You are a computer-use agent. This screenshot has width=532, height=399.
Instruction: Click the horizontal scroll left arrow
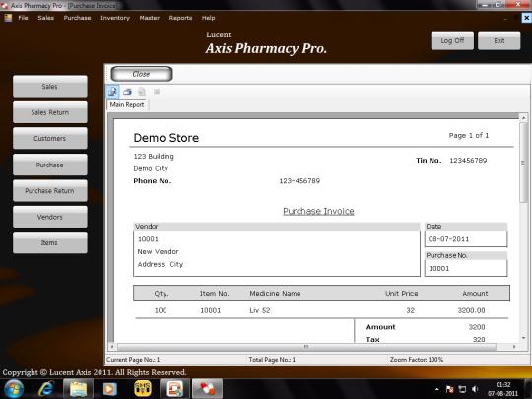[112, 347]
